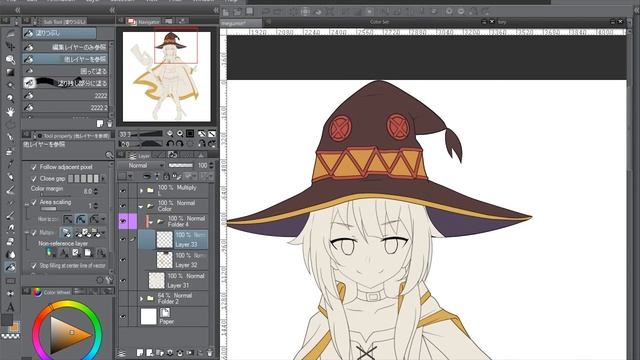Toggle 'Close gap' checkbox
Image resolution: width=640 pixels, height=360 pixels.
(34, 179)
